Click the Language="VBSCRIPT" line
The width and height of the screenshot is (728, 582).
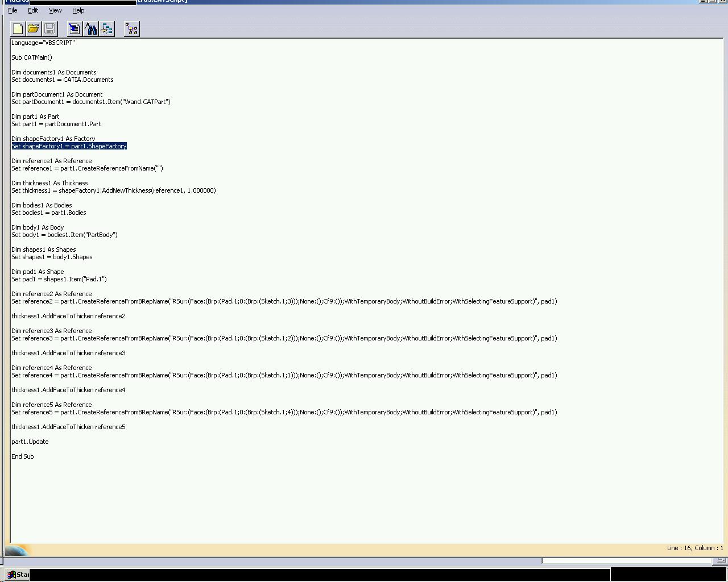point(43,43)
